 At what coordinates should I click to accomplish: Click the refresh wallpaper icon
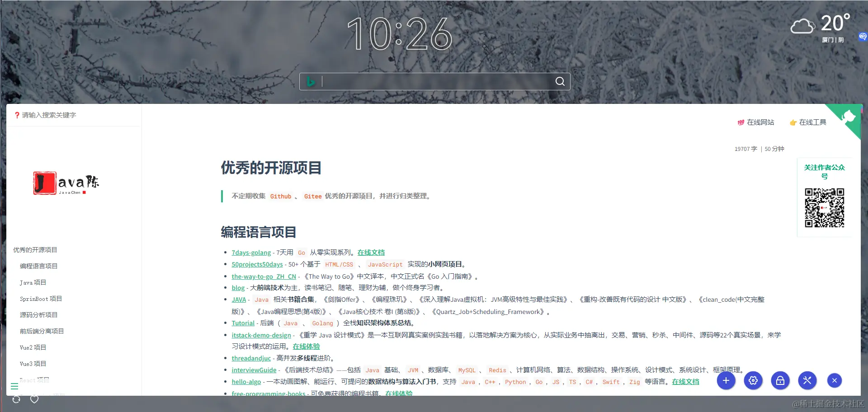pos(16,399)
